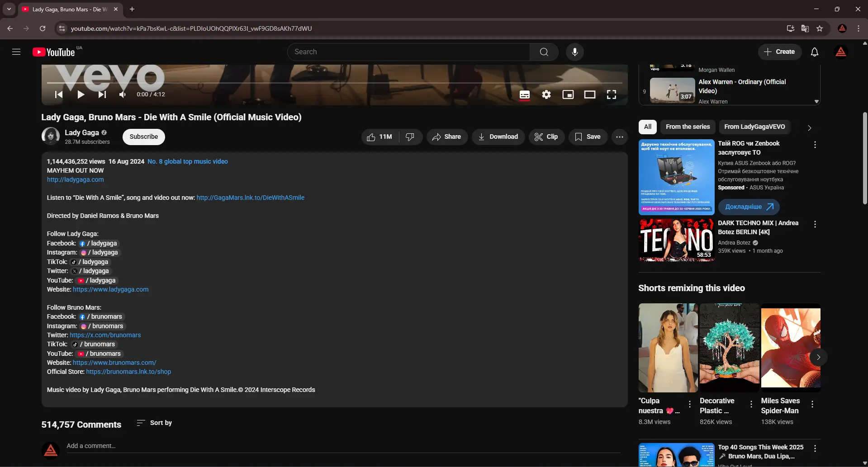Enable subtitles with the CC icon
868x467 pixels.
tap(524, 94)
